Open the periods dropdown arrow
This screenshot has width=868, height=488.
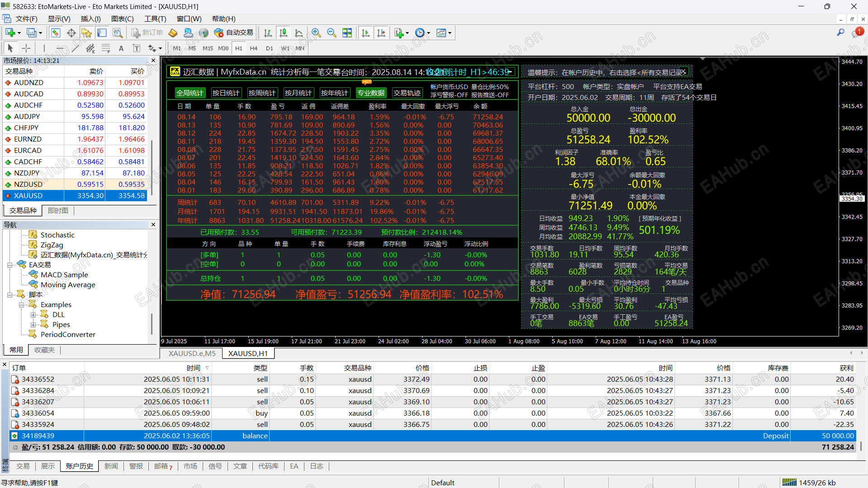pyautogui.click(x=428, y=33)
